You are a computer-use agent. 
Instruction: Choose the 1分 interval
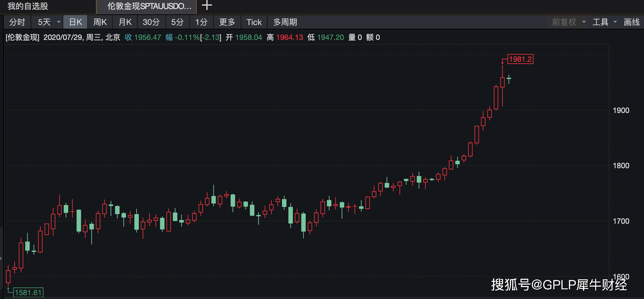pyautogui.click(x=201, y=22)
